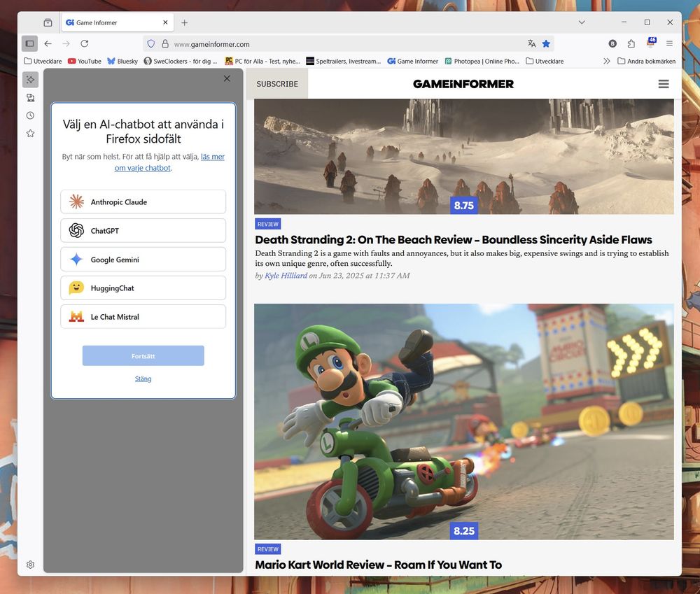Open history panel in sidebar strip
The height and width of the screenshot is (594, 700).
click(x=30, y=115)
